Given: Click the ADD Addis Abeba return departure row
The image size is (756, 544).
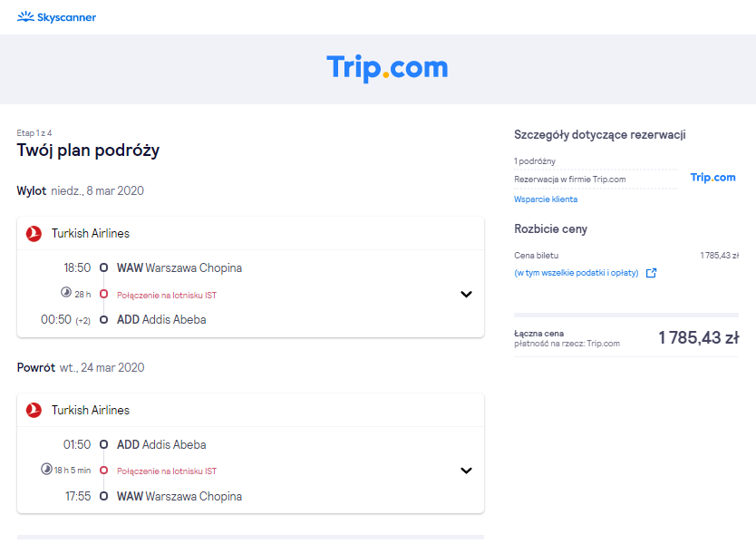Looking at the screenshot, I should pos(161,444).
